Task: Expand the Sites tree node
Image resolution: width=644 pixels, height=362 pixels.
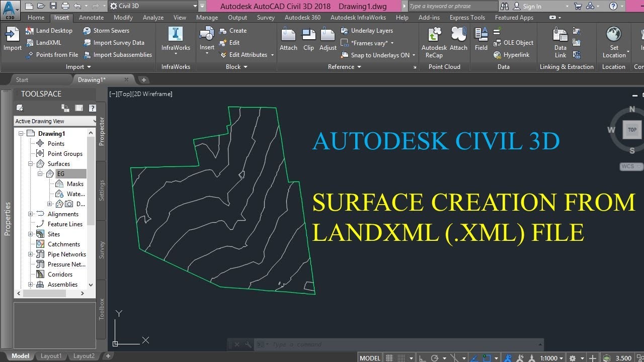Action: click(31, 234)
